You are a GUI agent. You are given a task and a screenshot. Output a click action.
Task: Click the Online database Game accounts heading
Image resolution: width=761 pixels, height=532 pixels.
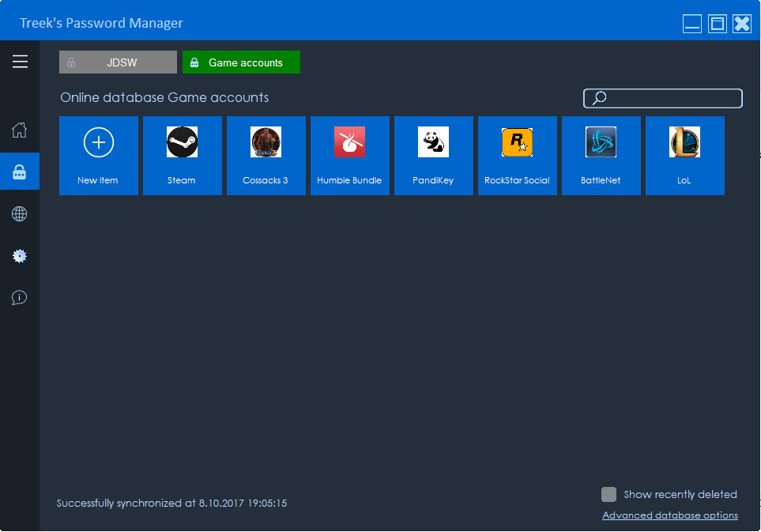(164, 97)
